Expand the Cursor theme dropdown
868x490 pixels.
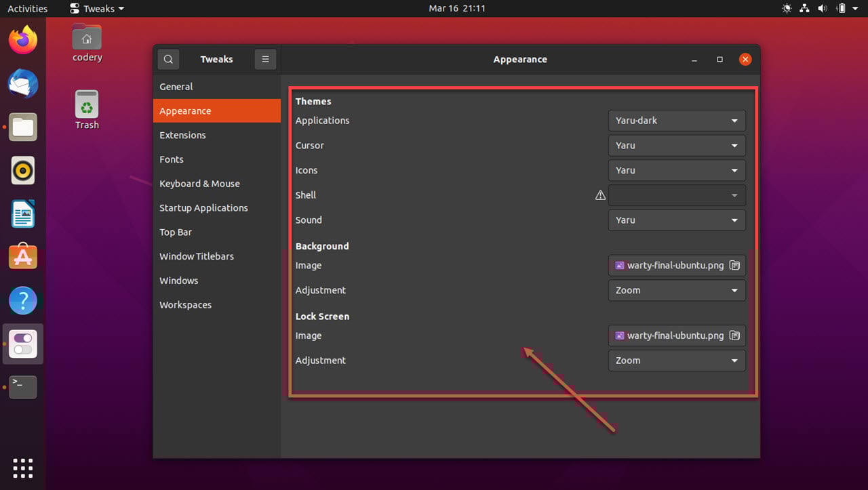pyautogui.click(x=677, y=146)
